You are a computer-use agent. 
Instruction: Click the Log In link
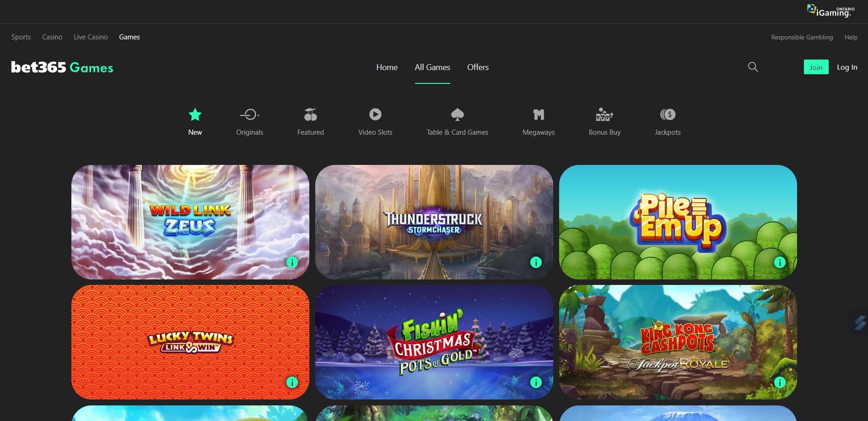pyautogui.click(x=847, y=67)
